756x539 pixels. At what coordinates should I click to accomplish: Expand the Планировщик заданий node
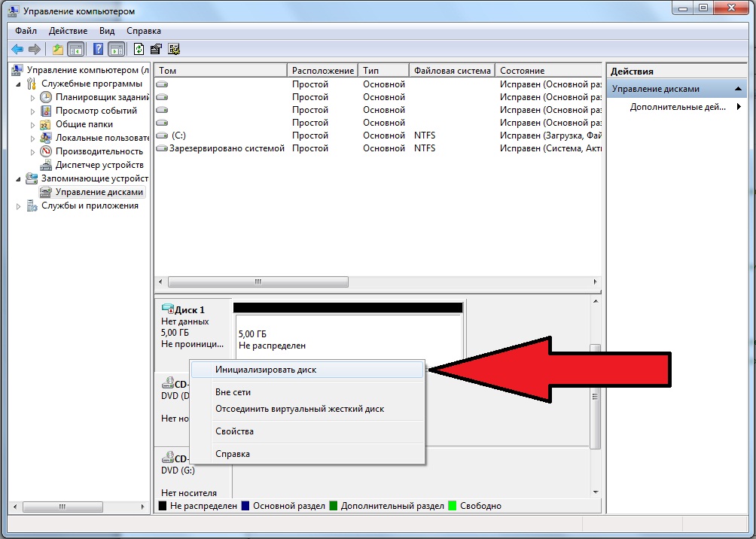point(32,98)
